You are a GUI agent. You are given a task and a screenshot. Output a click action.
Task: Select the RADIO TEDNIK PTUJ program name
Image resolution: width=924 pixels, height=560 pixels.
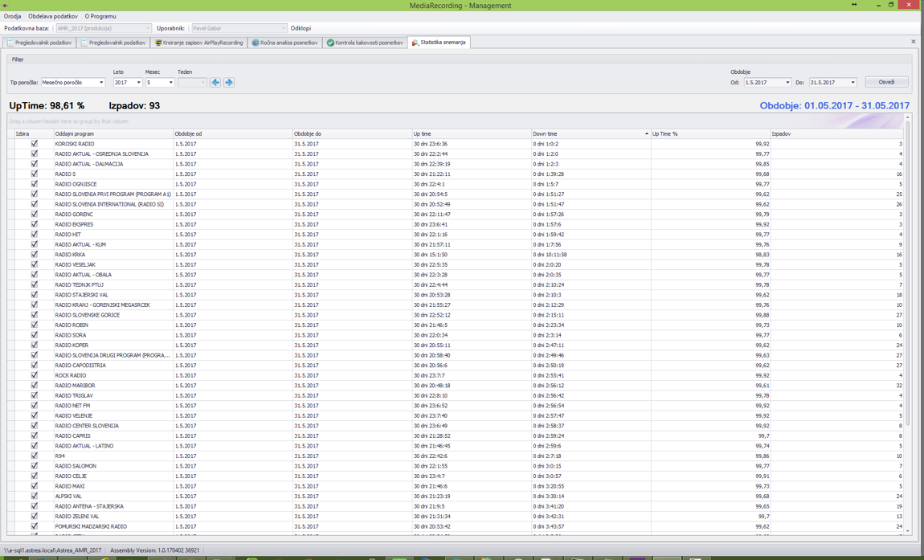(79, 284)
